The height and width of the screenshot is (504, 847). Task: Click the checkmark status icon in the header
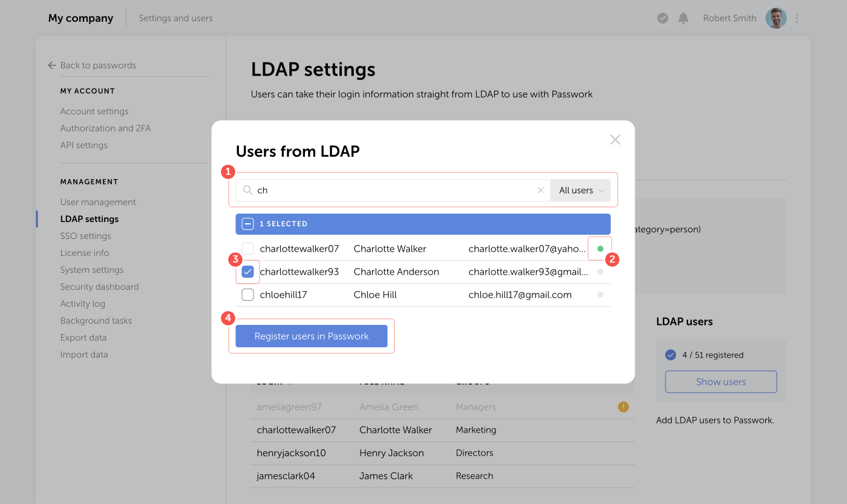pos(662,18)
